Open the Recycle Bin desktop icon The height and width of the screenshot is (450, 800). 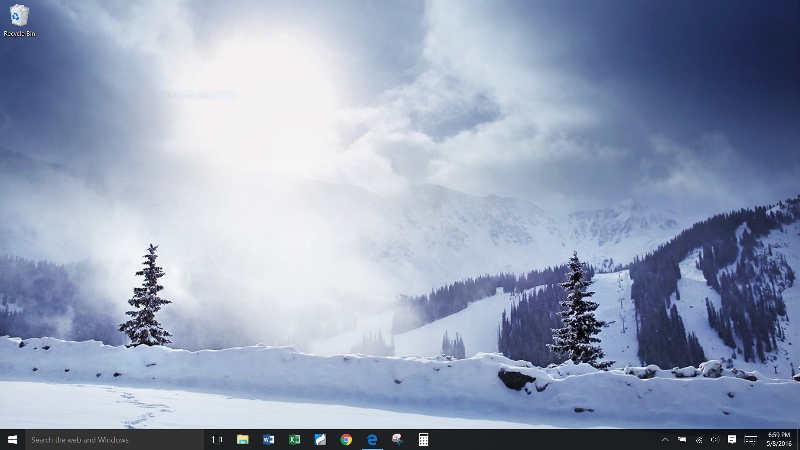[19, 21]
